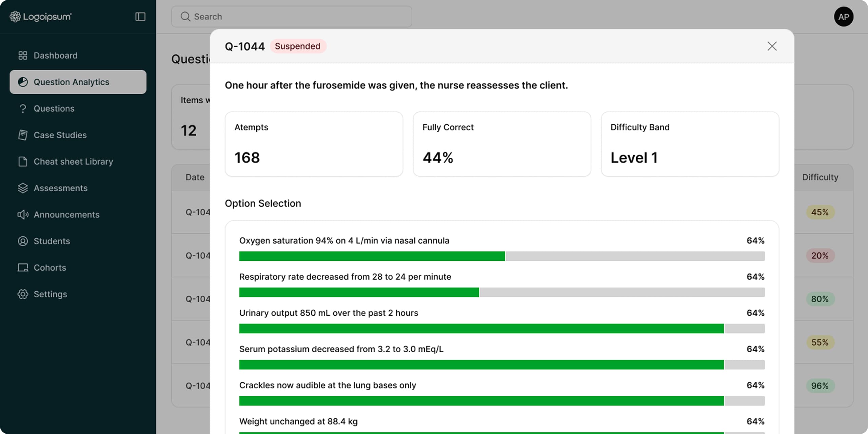Focus the Search input field
The width and height of the screenshot is (868, 434).
(x=292, y=17)
